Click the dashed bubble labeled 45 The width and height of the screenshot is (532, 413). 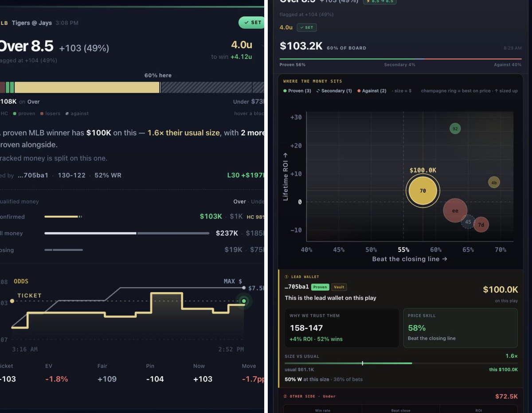[x=468, y=222]
